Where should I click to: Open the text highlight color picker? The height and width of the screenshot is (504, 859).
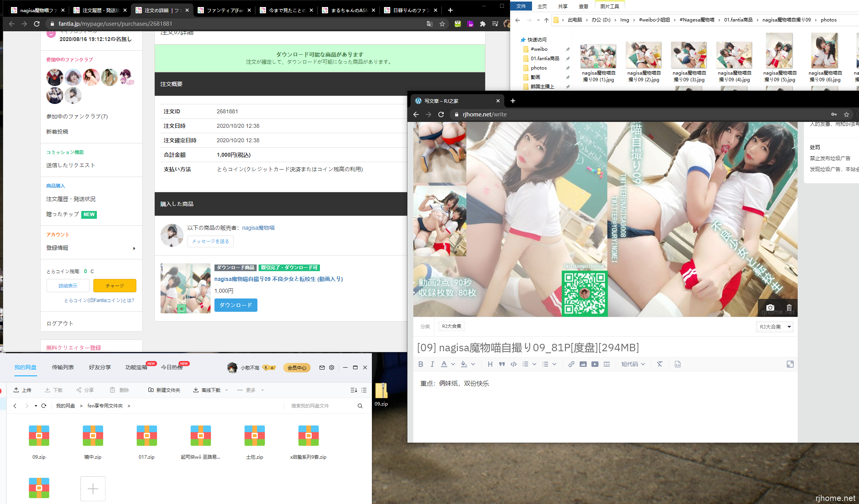pos(465,364)
